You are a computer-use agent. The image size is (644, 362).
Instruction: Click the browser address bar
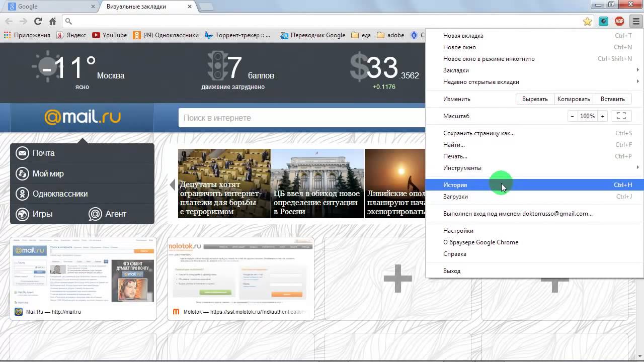click(322, 21)
